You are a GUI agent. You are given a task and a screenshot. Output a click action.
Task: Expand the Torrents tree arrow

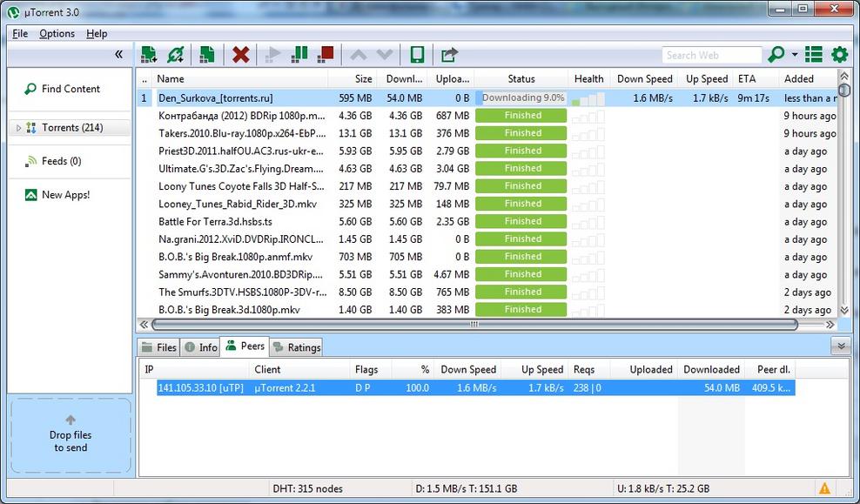18,128
